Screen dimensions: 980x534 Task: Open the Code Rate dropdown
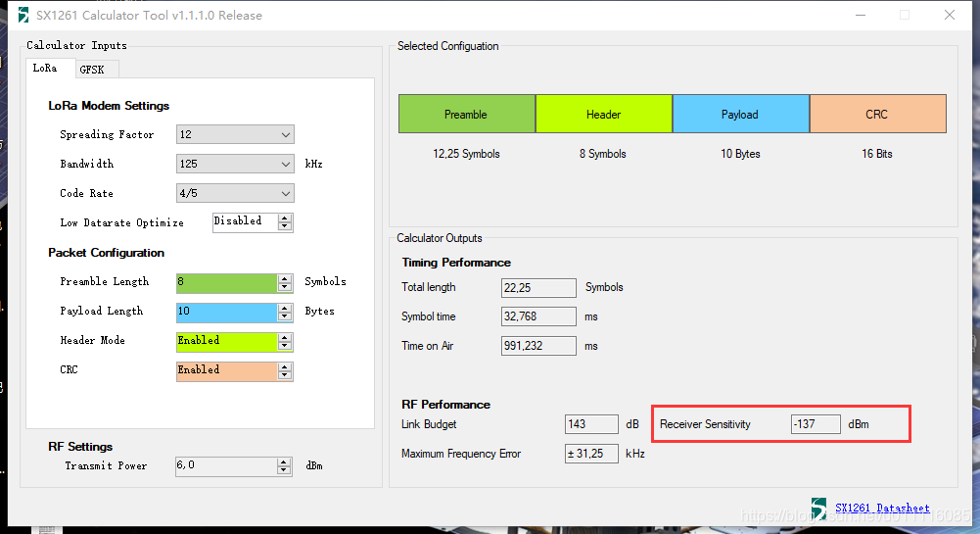coord(235,193)
